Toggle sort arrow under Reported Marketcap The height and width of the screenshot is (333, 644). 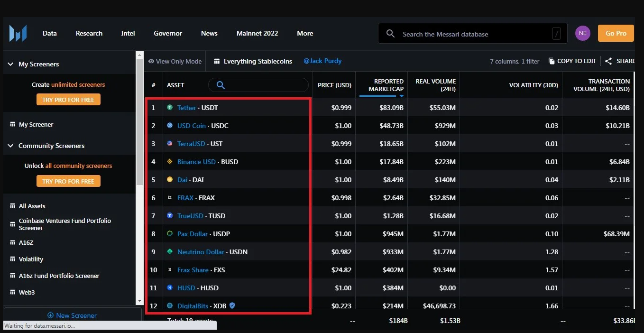[401, 96]
